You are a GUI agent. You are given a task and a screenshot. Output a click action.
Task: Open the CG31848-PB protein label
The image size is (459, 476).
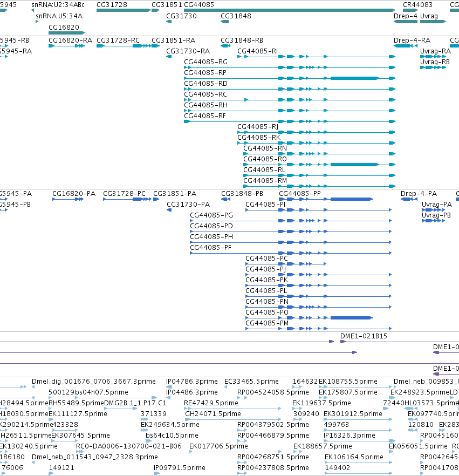click(x=242, y=194)
